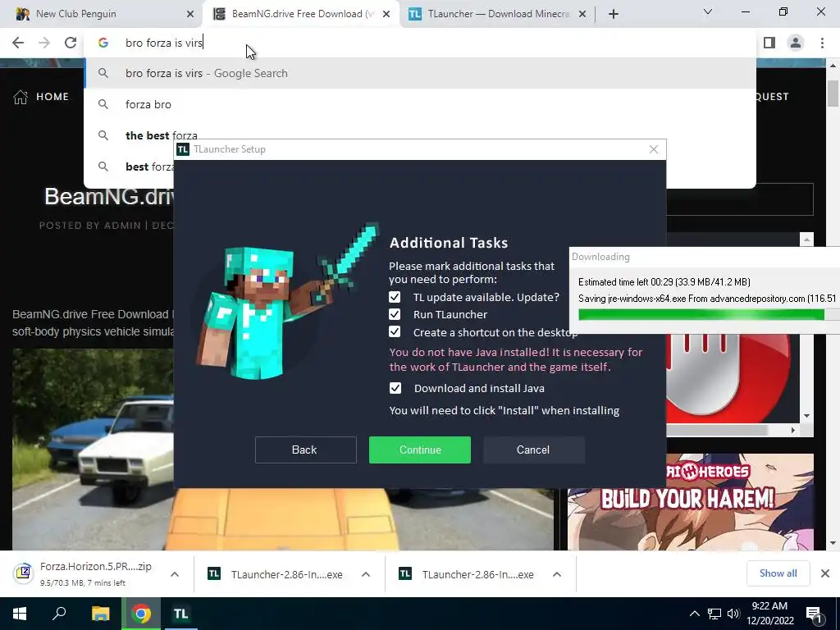
Task: Close the downloads bar
Action: (825, 573)
